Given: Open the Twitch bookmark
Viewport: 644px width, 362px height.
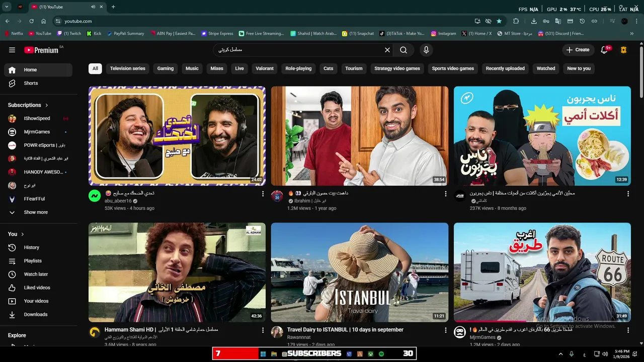Looking at the screenshot, I should click(69, 34).
